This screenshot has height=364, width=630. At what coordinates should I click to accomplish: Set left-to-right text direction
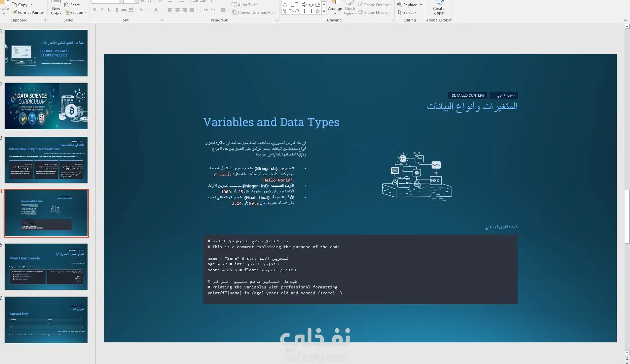pyautogui.click(x=206, y=10)
